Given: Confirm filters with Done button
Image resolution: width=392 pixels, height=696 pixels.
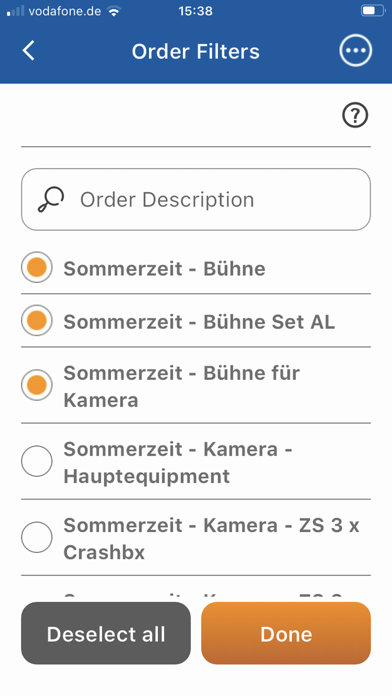Looking at the screenshot, I should point(286,633).
